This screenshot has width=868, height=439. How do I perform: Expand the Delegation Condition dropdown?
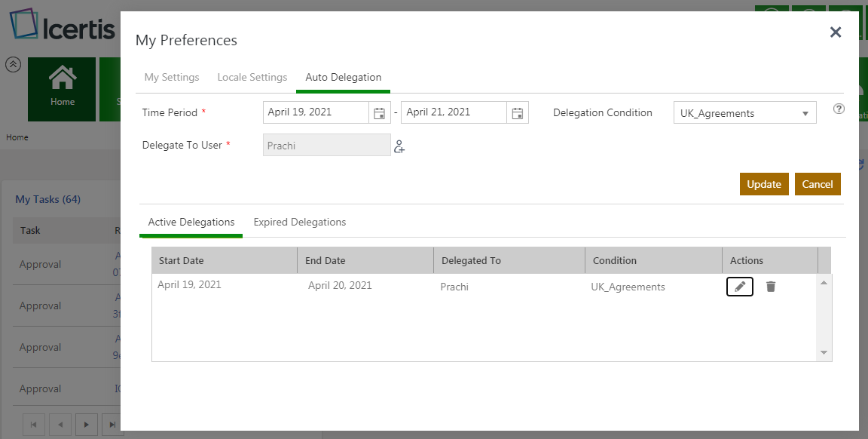tap(805, 114)
